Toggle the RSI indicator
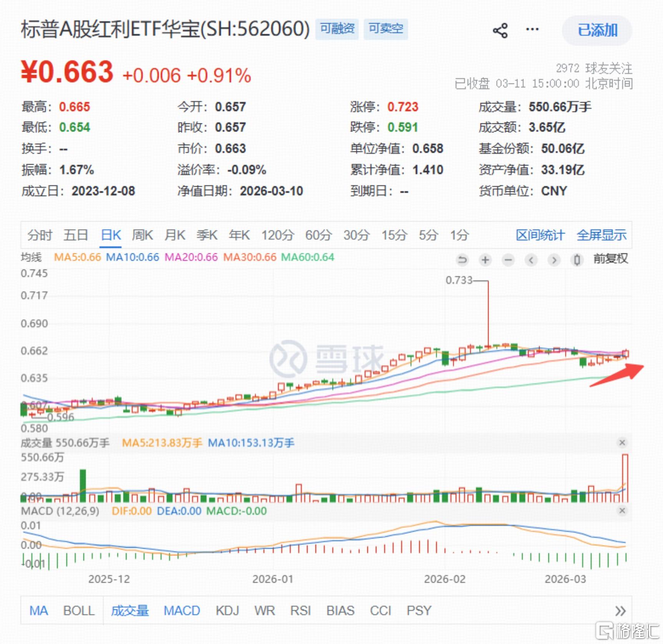Viewport: 663px width, 644px height. [x=301, y=611]
